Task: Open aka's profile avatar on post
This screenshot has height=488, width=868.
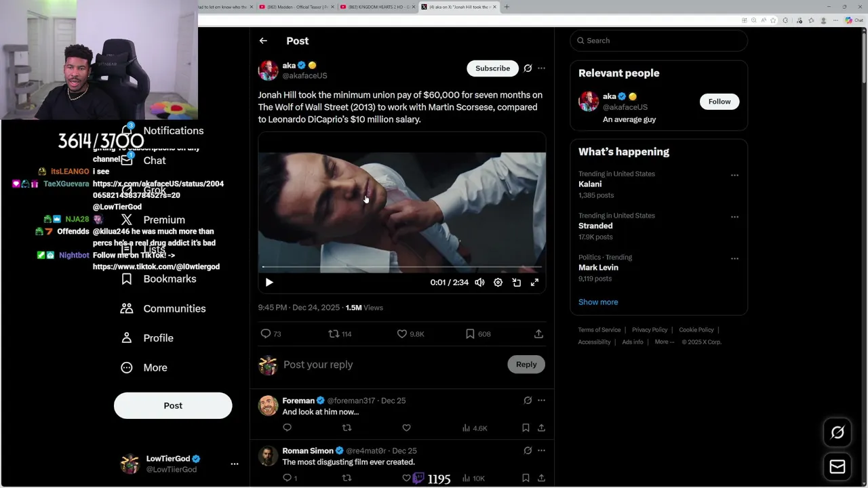Action: coord(268,70)
